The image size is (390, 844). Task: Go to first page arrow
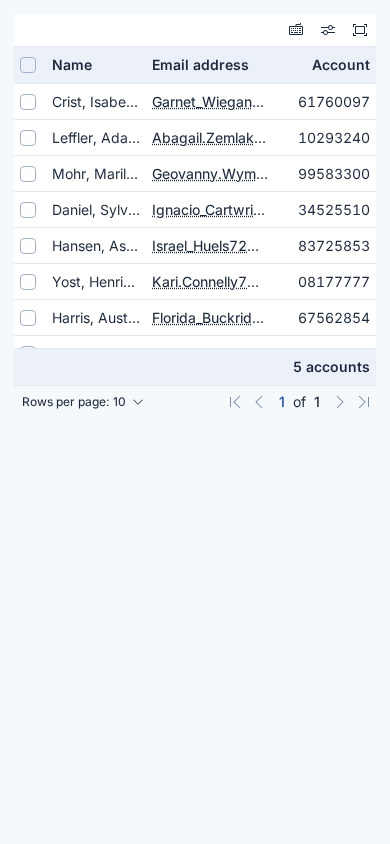click(235, 402)
